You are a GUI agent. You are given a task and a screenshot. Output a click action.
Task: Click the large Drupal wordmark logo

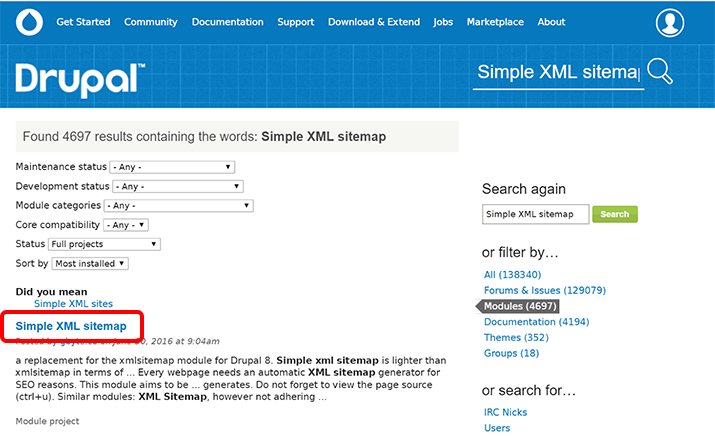click(80, 80)
